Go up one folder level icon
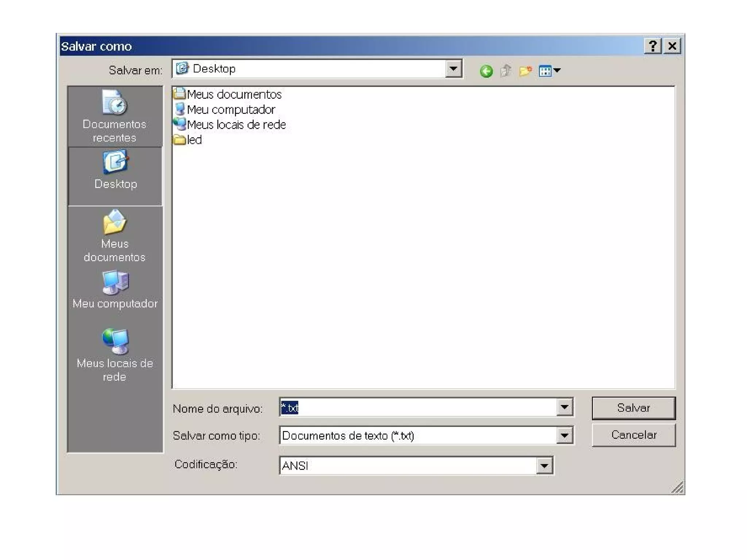 506,71
